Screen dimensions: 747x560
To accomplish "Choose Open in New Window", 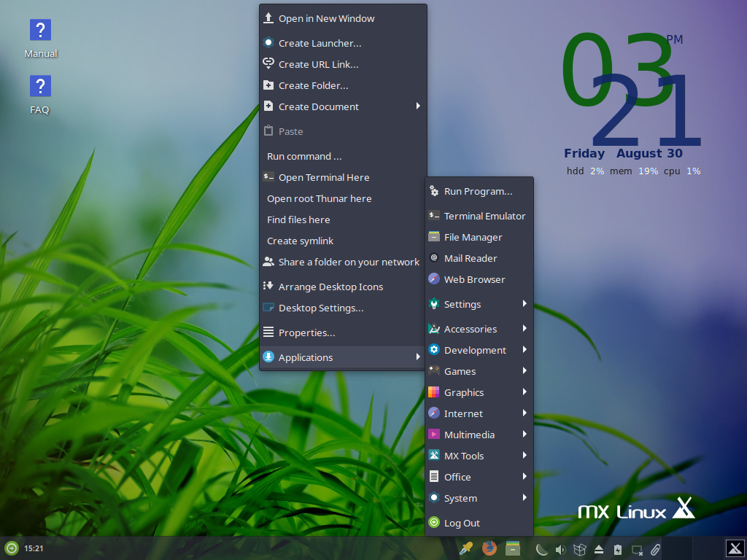I will [343, 18].
